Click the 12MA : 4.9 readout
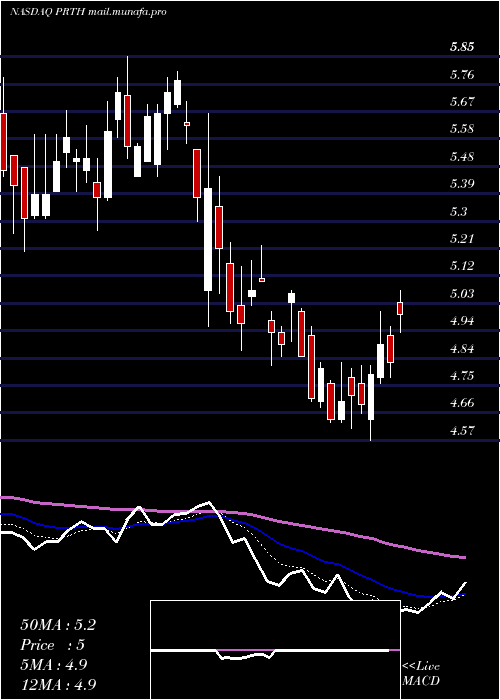This screenshot has height=700, width=500. pos(58,684)
